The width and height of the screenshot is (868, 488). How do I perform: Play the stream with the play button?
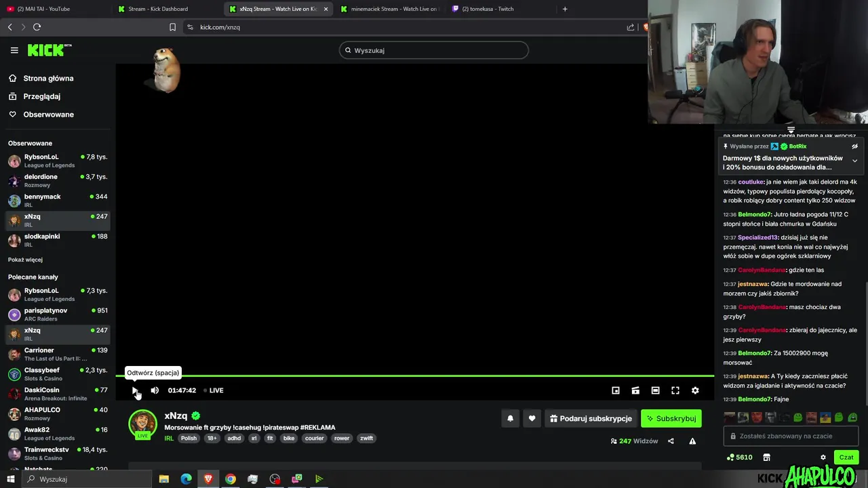[x=135, y=390]
